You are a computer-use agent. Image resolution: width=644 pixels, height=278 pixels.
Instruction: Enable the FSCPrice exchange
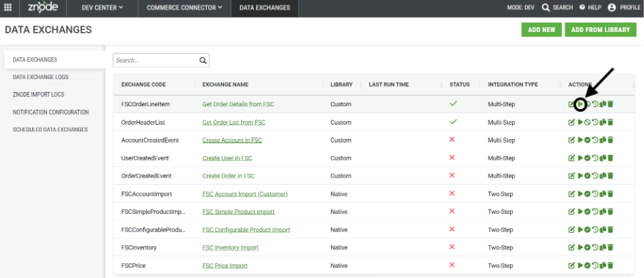pyautogui.click(x=588, y=265)
